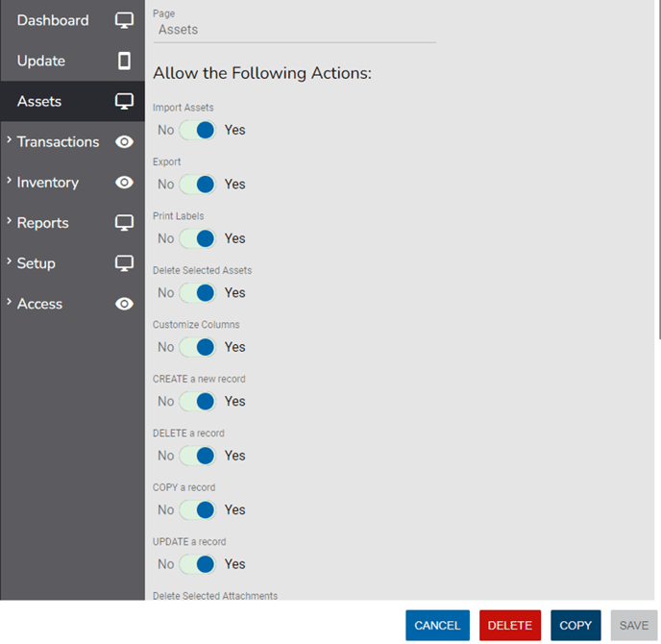This screenshot has width=661, height=644.
Task: Toggle the Print Labels switch
Action: coord(197,238)
